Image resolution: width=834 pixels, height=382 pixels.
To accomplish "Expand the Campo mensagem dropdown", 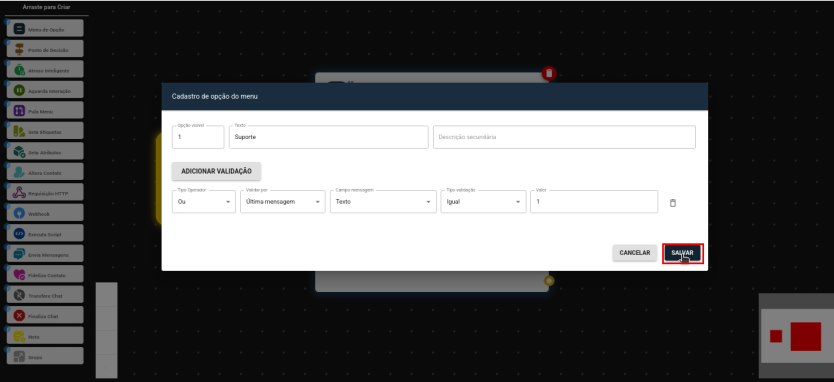I will click(383, 202).
